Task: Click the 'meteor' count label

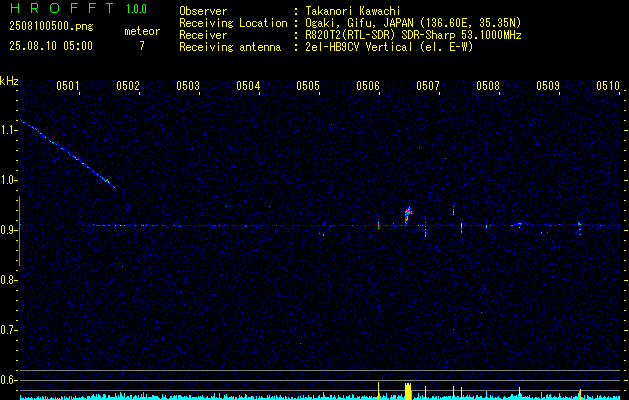Action: [x=142, y=31]
